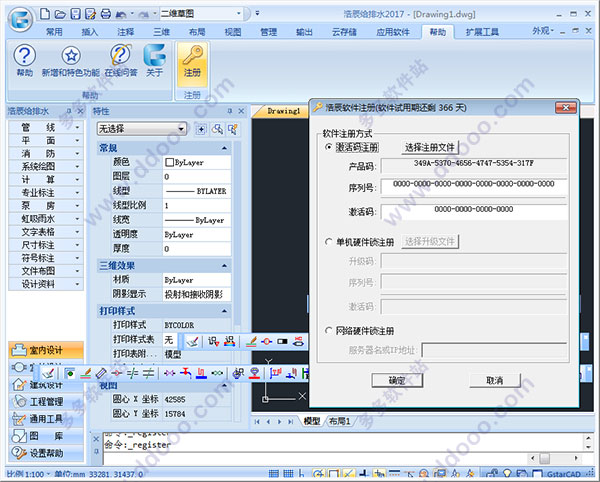Screen dimensions: 600x482
Task: Open the 常用 ribbon tab
Action: click(54, 32)
